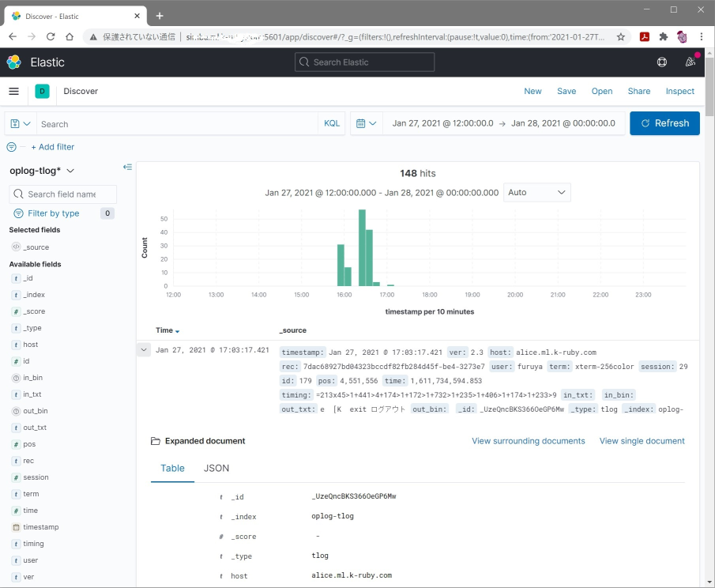715x588 pixels.
Task: Click the timing field in sidebar
Action: point(33,544)
